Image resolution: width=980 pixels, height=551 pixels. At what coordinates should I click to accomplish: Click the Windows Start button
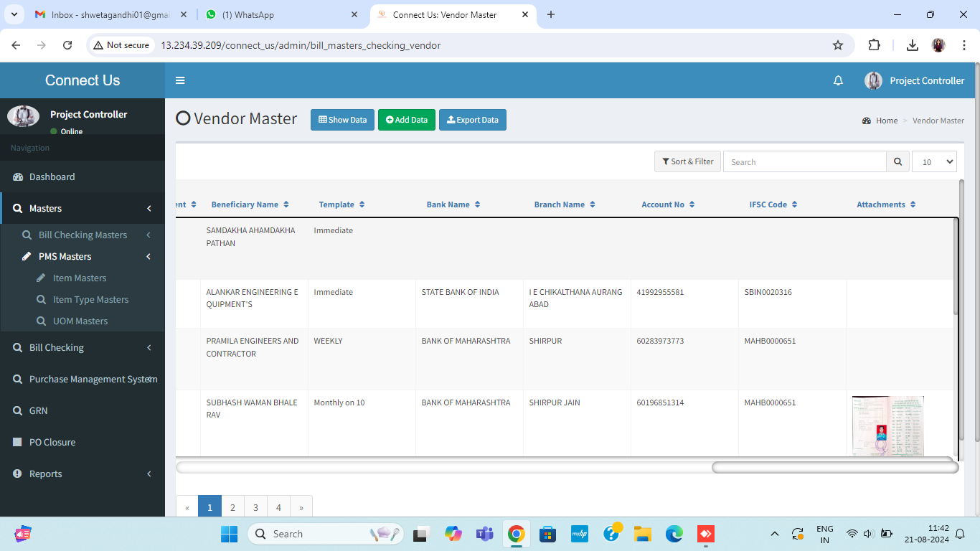[229, 534]
